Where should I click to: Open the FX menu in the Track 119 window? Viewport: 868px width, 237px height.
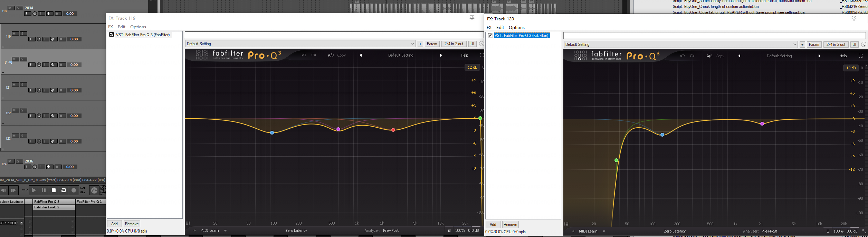[111, 27]
